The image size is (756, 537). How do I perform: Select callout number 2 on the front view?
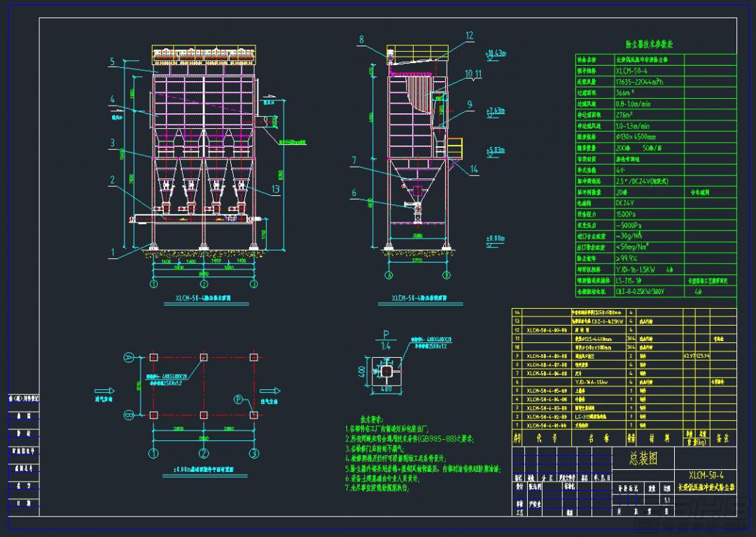click(112, 180)
